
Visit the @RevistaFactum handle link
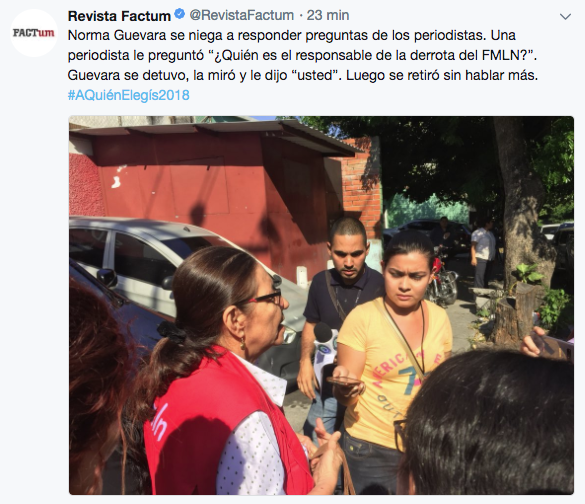tap(242, 15)
